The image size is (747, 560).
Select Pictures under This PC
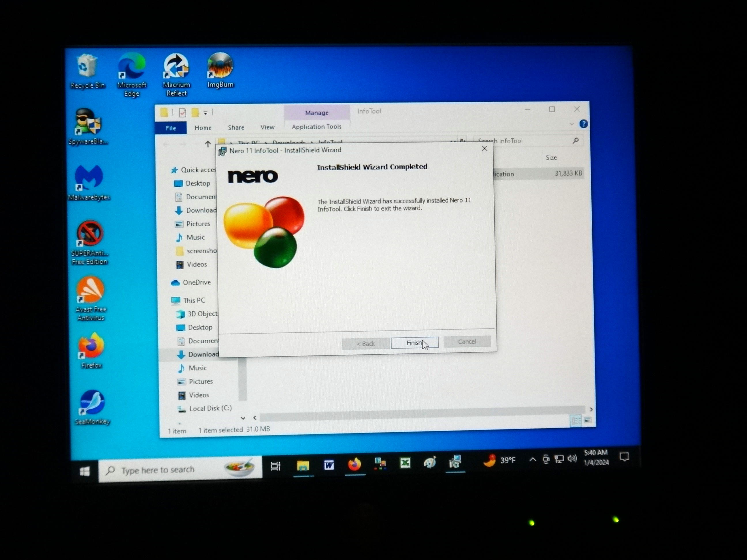195,381
